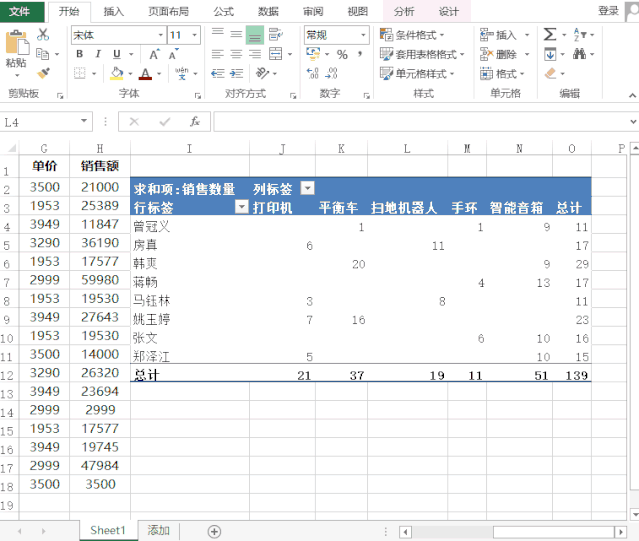Open the 行标签 filter dropdown
Viewport: 639px width, 541px height.
tap(242, 207)
